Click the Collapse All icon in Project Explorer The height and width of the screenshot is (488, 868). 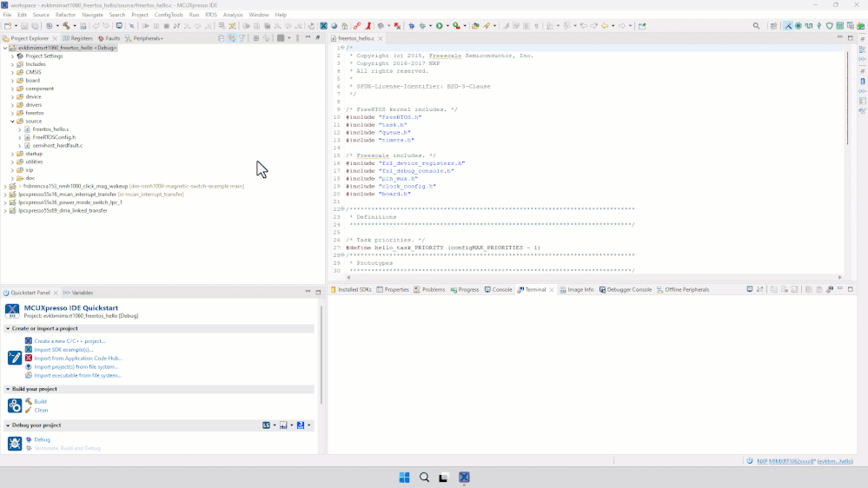222,38
